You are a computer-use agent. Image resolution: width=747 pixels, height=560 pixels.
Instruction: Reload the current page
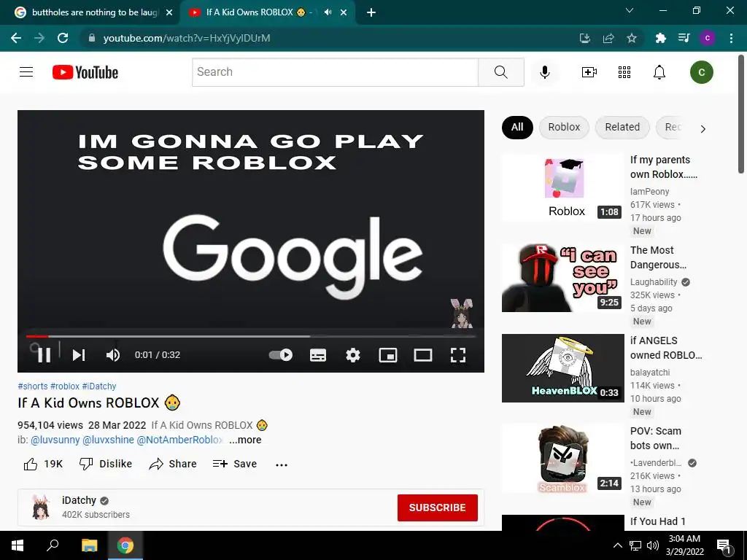pos(63,38)
